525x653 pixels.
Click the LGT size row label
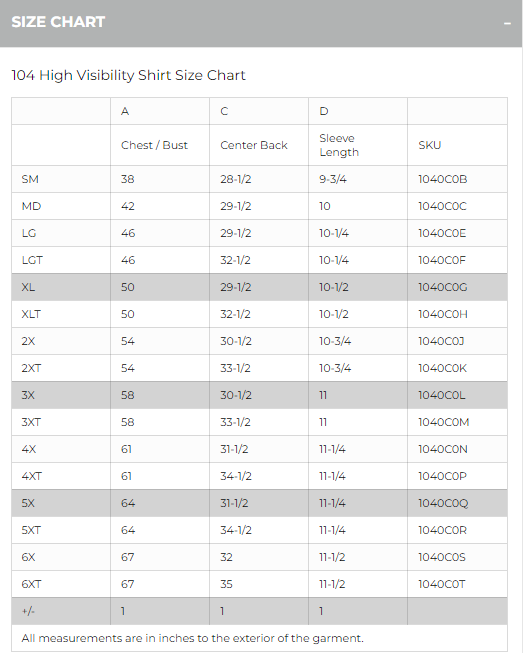pos(32,260)
